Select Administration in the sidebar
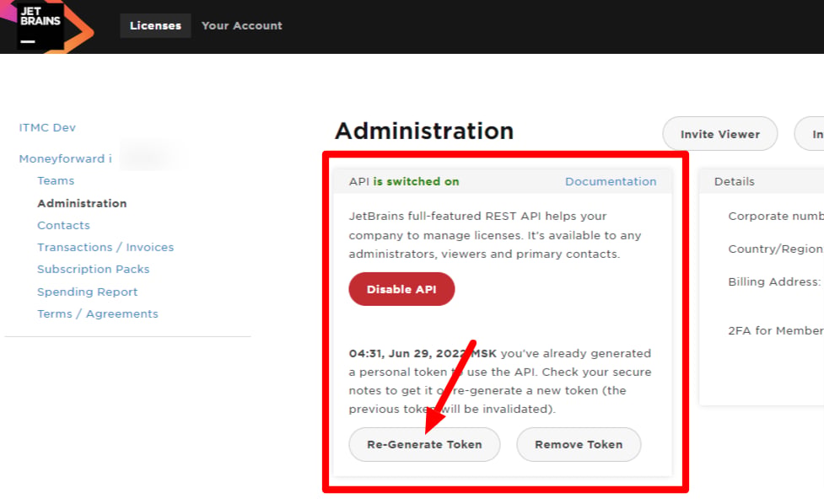824x504 pixels. pos(82,203)
